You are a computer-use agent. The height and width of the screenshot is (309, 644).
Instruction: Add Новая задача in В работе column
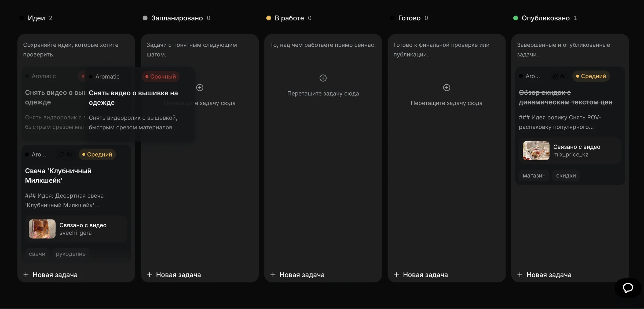tap(297, 275)
